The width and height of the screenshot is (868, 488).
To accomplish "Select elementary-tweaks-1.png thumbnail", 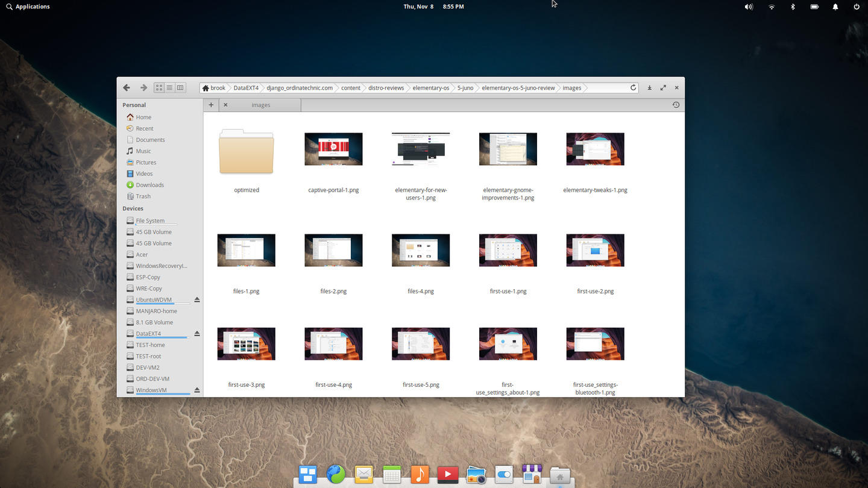I will click(x=596, y=149).
